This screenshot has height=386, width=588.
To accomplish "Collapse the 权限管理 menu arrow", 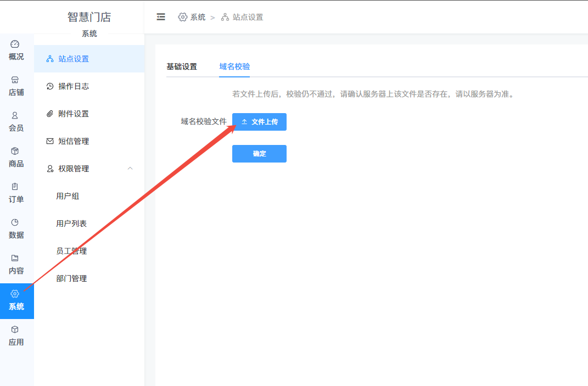I will click(x=130, y=169).
